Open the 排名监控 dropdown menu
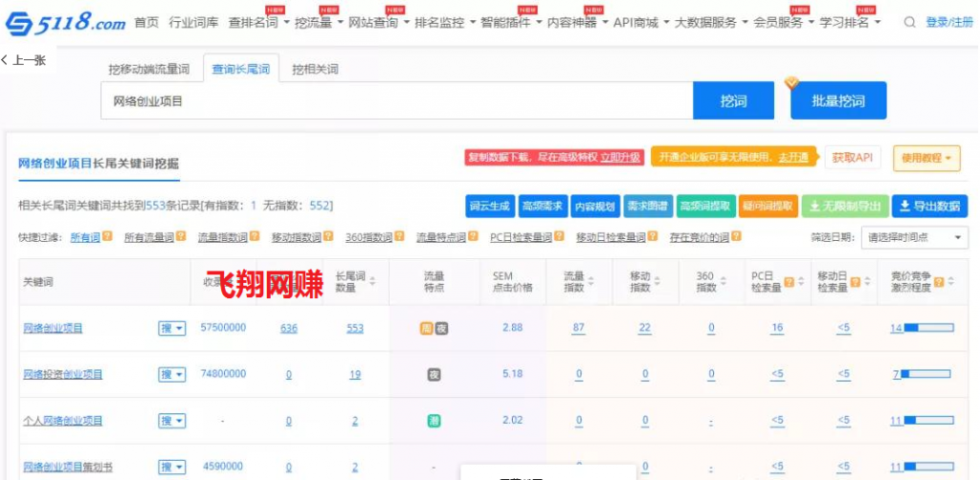 445,23
